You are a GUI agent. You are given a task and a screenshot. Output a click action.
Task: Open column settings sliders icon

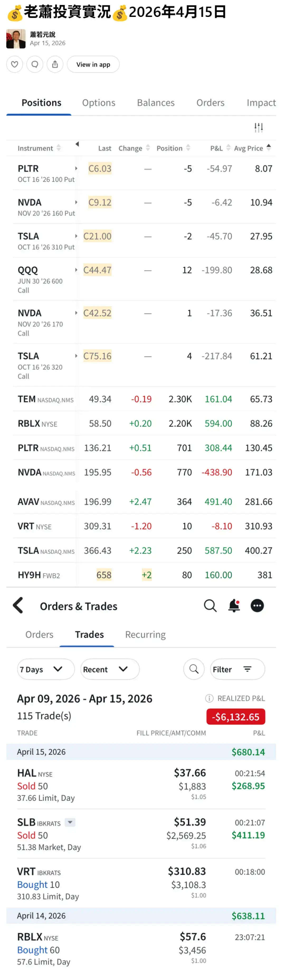click(258, 127)
